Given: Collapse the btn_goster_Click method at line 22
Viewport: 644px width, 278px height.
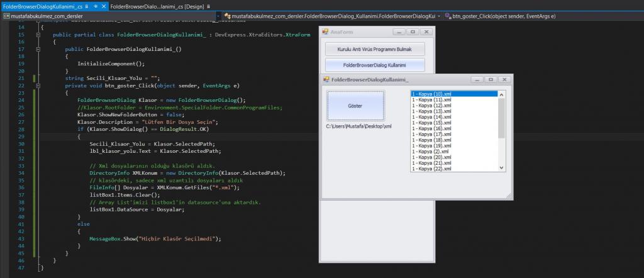Looking at the screenshot, I should tap(38, 86).
